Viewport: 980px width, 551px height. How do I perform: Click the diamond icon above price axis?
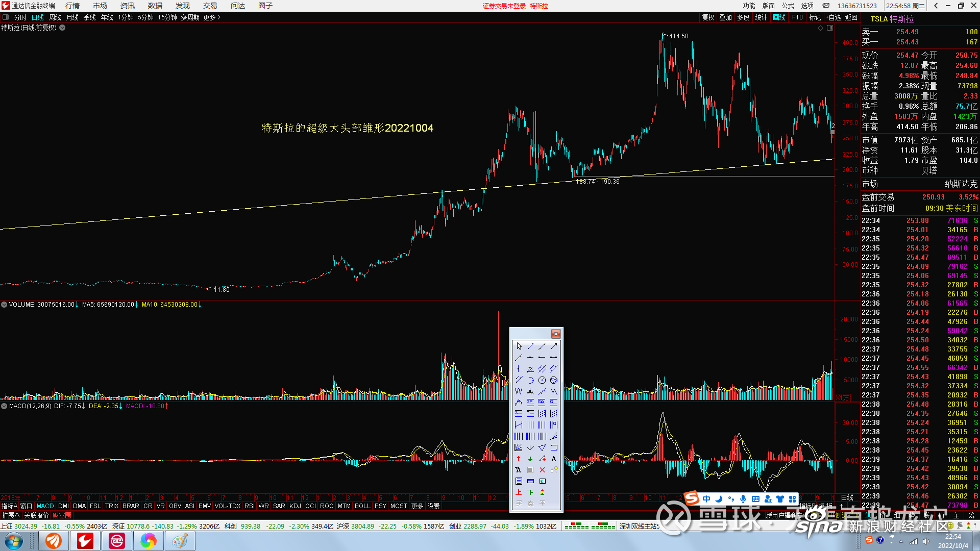(x=820, y=28)
